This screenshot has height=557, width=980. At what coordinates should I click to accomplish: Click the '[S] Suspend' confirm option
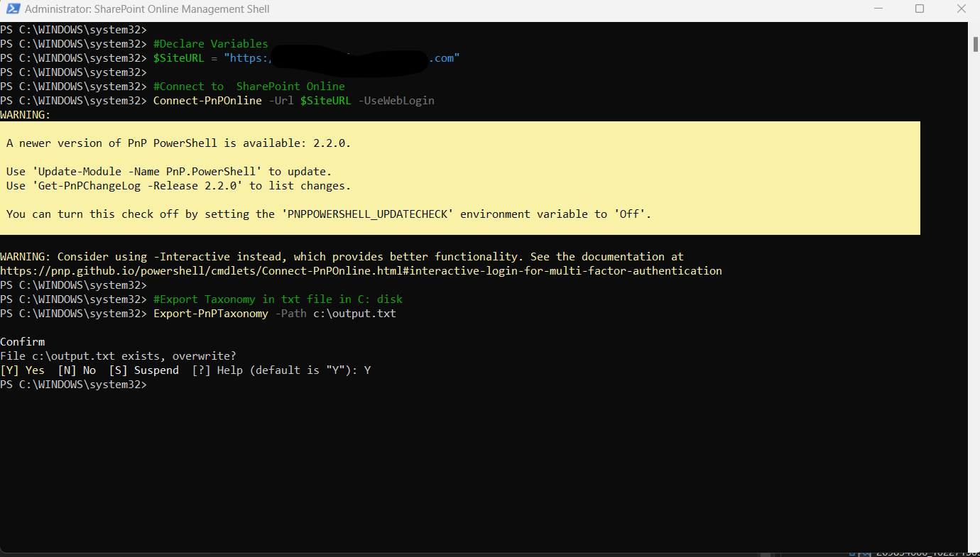coord(143,370)
